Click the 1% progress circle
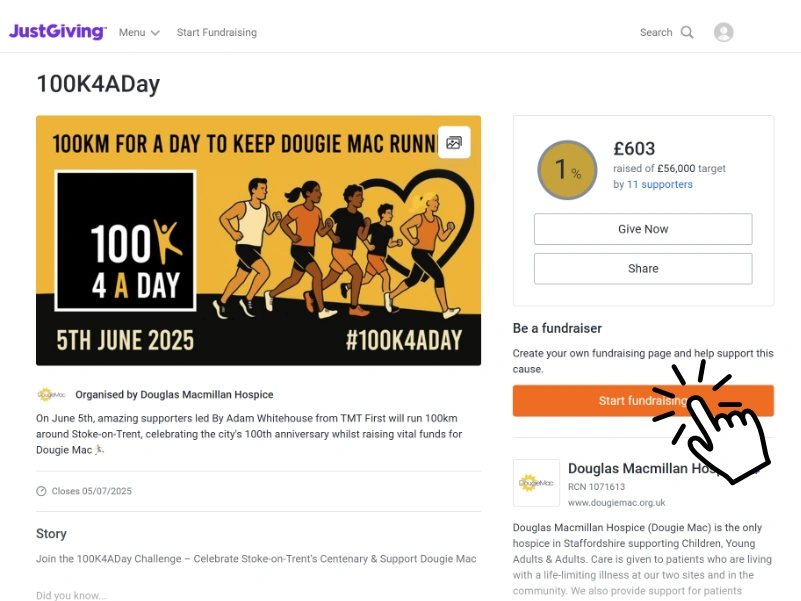The image size is (801, 601). click(x=567, y=171)
